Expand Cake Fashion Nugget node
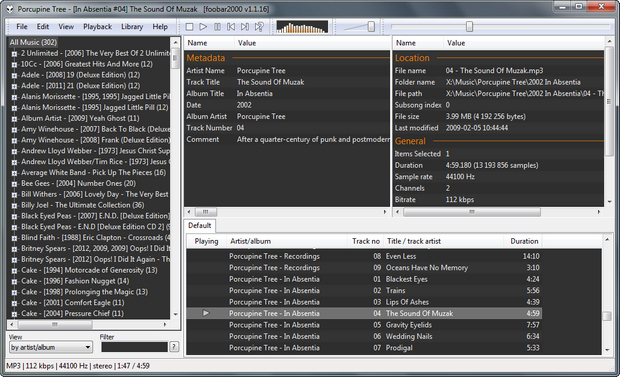Screen dimensions: 620x377 click(14, 281)
